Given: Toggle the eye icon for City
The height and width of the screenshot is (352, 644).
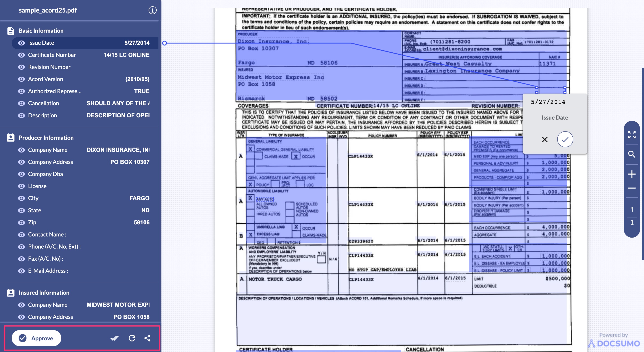Looking at the screenshot, I should (21, 198).
